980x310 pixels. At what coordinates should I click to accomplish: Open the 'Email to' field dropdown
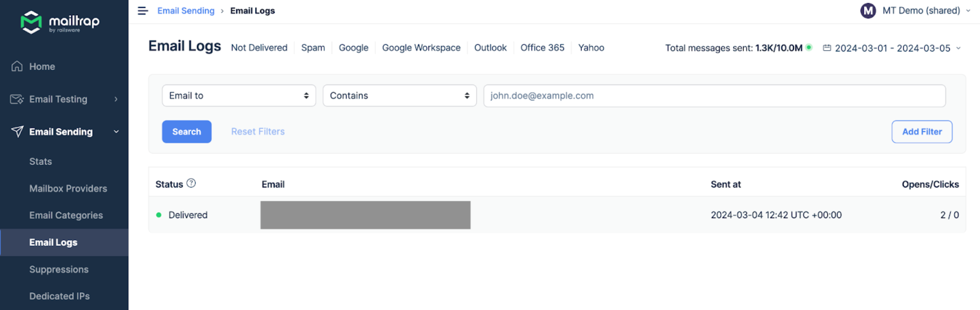tap(239, 96)
